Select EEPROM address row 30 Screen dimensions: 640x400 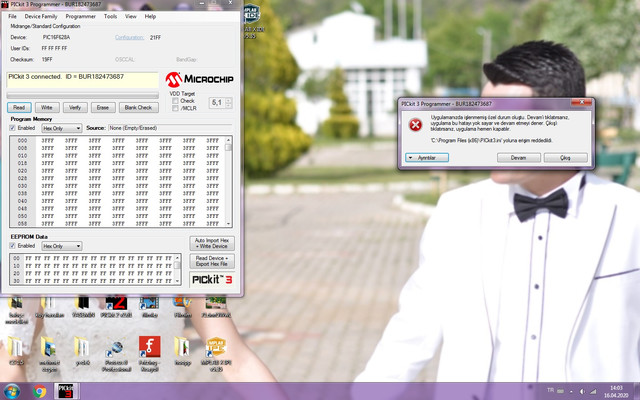(17, 281)
